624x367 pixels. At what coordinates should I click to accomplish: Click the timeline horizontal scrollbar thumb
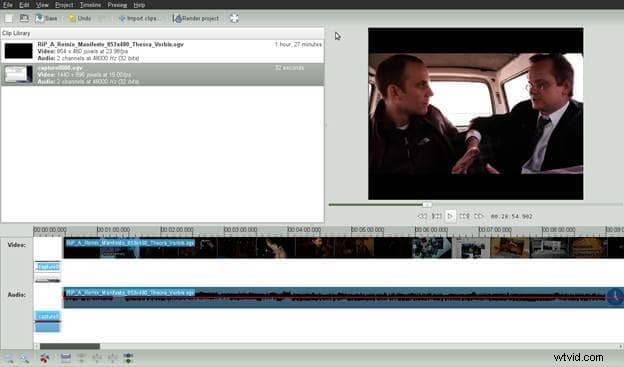click(70, 346)
